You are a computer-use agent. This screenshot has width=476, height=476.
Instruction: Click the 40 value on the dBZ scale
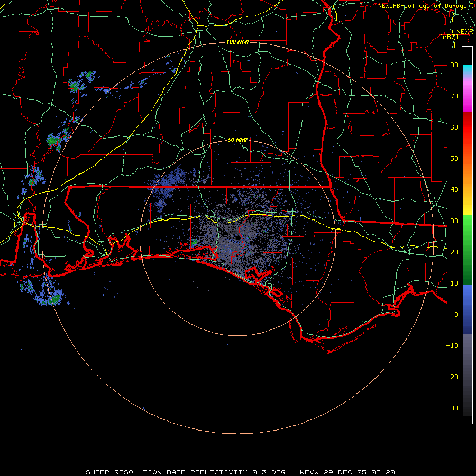pos(454,190)
